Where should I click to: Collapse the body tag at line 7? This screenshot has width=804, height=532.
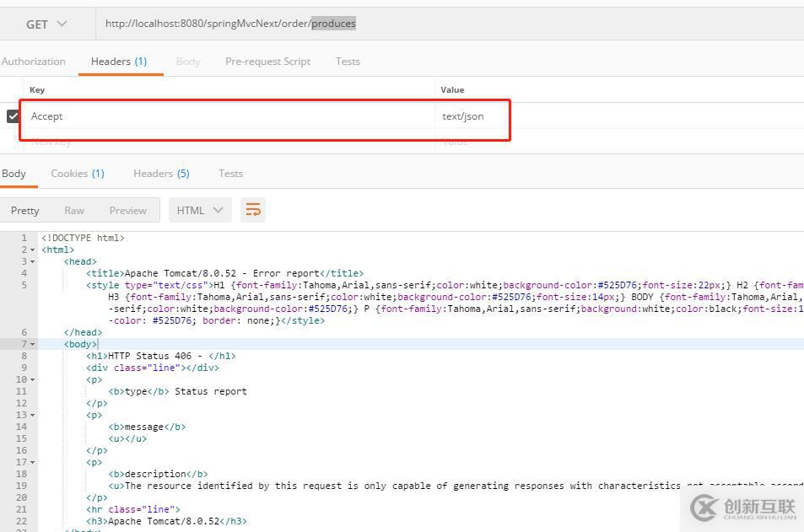tap(33, 345)
